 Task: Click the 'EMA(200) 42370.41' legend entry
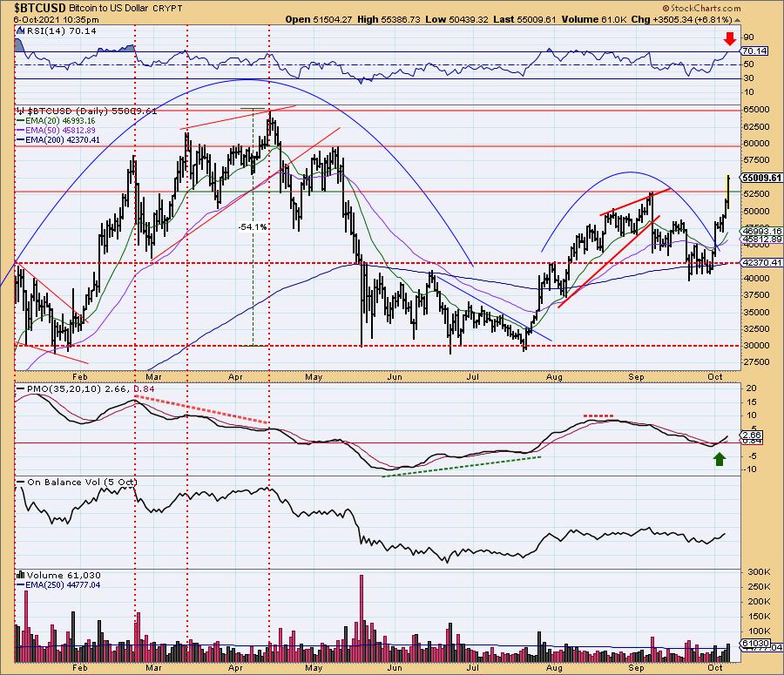pos(63,140)
